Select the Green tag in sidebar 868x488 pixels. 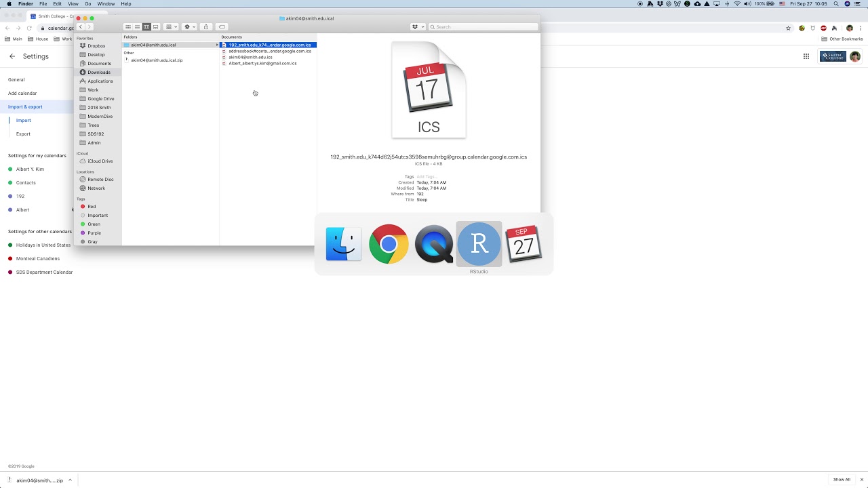coord(94,224)
